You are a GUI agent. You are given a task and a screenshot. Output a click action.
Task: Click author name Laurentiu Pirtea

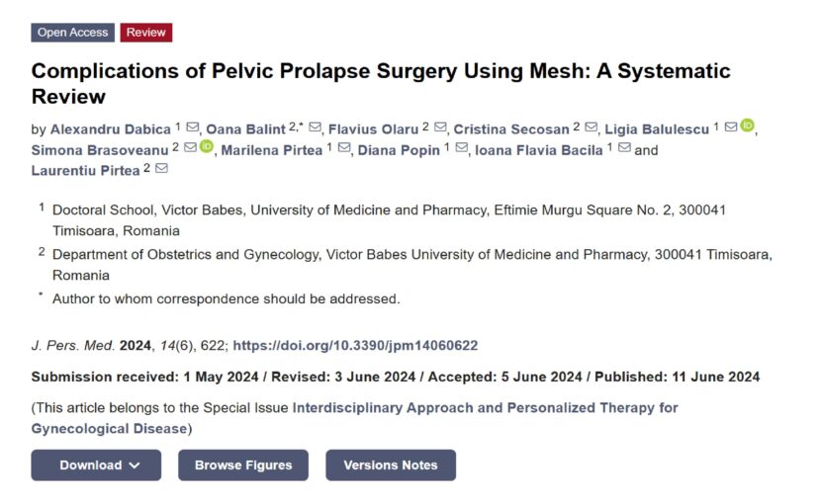(x=86, y=170)
